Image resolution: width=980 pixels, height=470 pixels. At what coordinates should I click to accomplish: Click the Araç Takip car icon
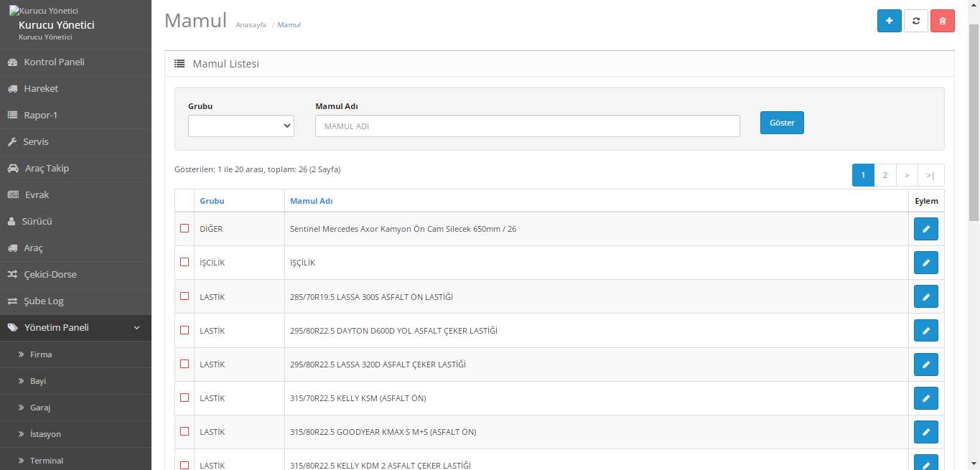coord(13,169)
